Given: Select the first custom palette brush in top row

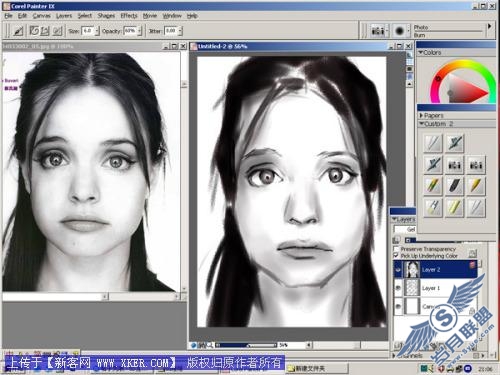Looking at the screenshot, I should pos(433,143).
